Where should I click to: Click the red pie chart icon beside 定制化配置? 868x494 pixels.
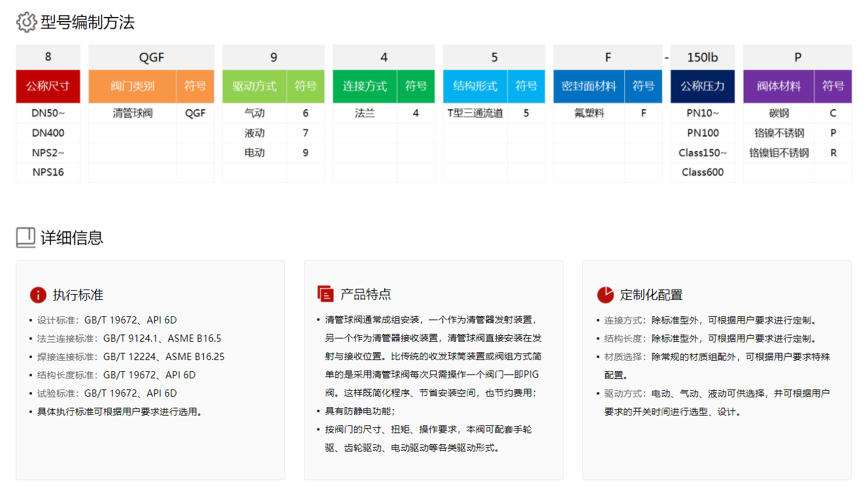(x=605, y=295)
